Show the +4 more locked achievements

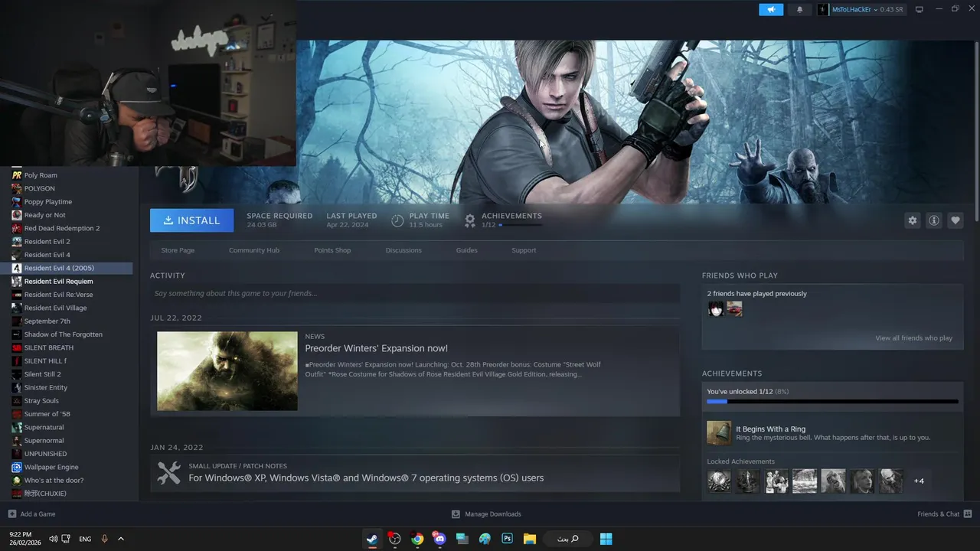(919, 481)
